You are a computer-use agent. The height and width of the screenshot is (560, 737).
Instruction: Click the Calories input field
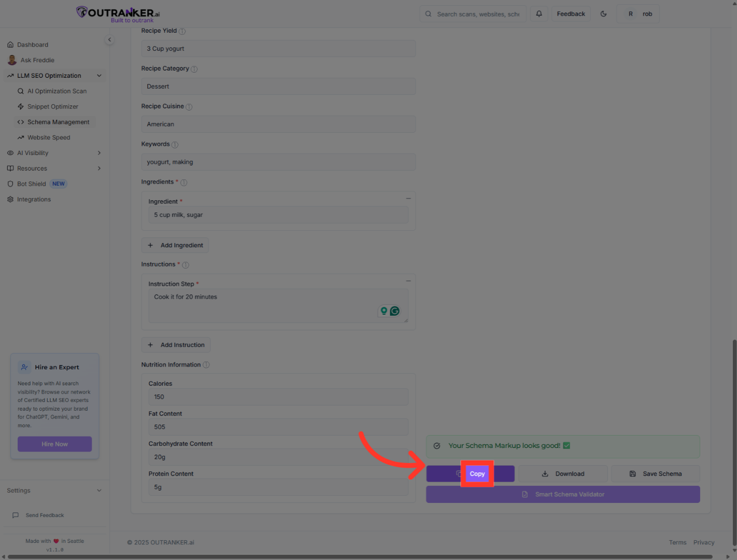278,397
